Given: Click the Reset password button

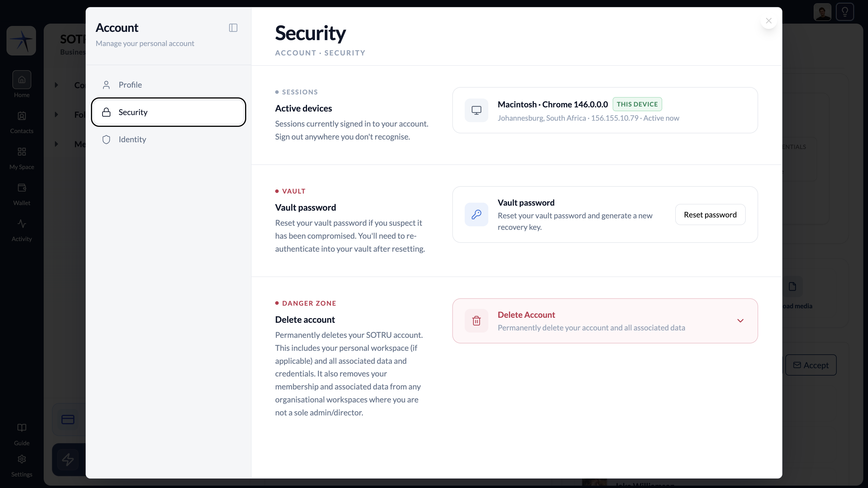Looking at the screenshot, I should point(710,214).
